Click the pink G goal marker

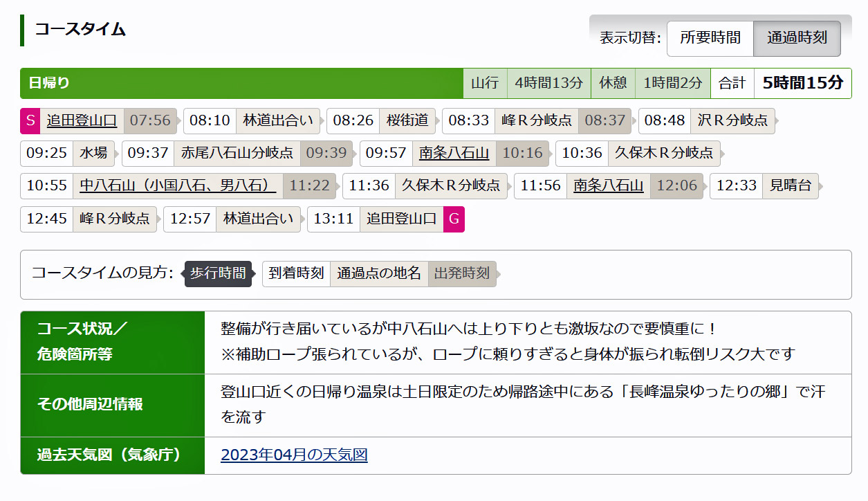(x=454, y=219)
